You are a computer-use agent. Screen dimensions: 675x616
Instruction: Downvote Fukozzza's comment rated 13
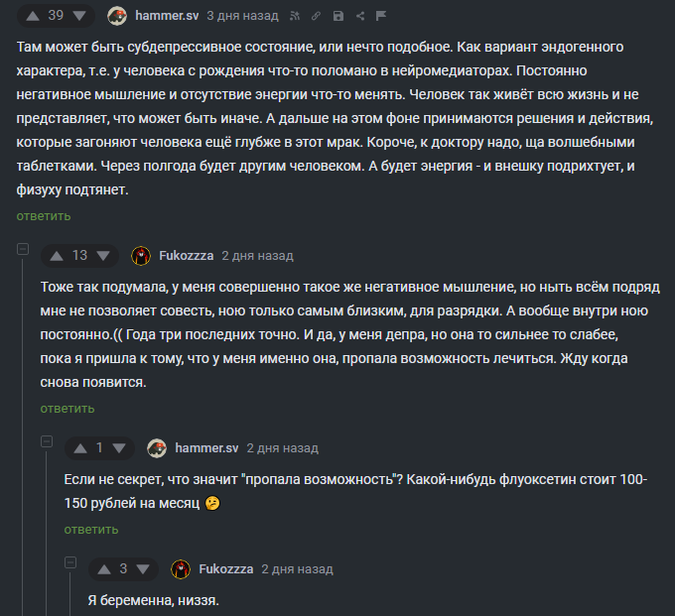coord(103,256)
